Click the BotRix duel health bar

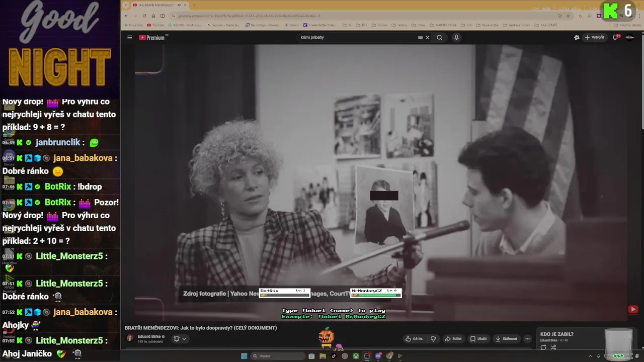coord(285,293)
